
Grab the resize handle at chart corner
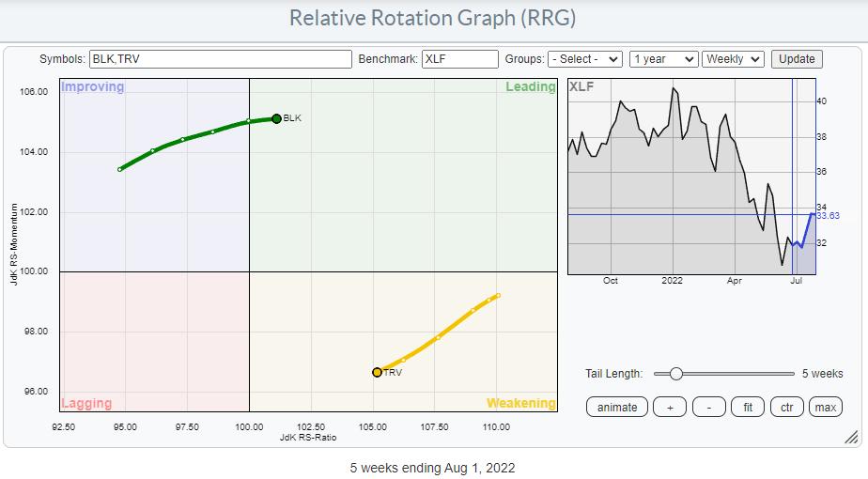(851, 437)
